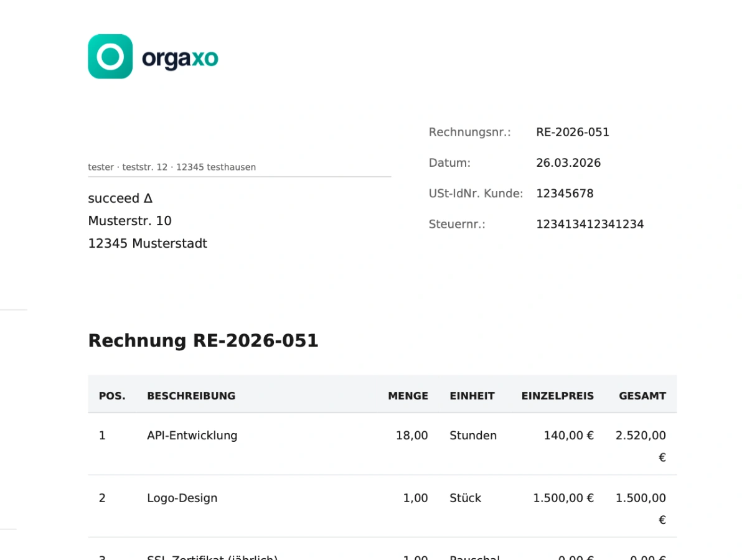Click the 'MENGE' column header
The image size is (747, 560).
click(408, 396)
